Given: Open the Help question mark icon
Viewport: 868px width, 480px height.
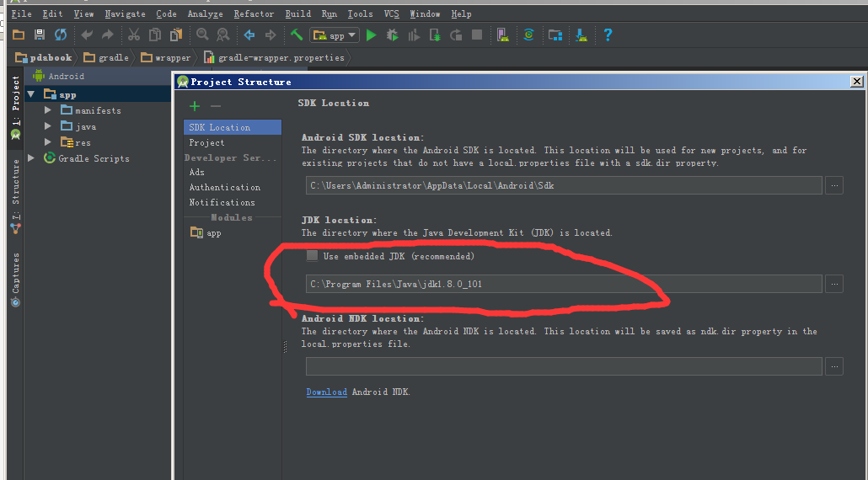Looking at the screenshot, I should 608,35.
